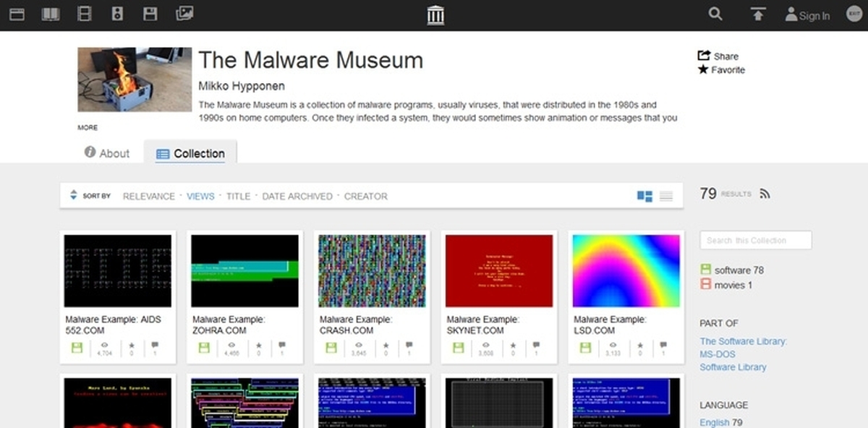The width and height of the screenshot is (868, 428).
Task: Open The Software Library: MS-DOS link
Action: click(743, 348)
